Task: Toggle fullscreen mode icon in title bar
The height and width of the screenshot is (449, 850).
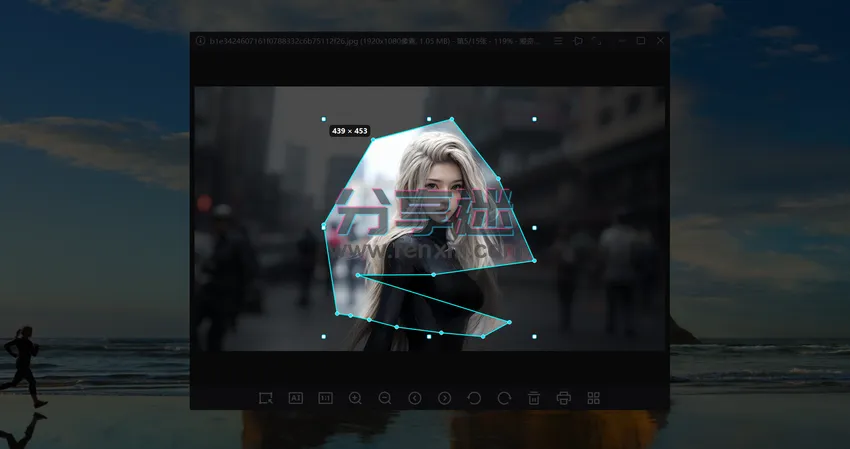Action: (x=597, y=41)
